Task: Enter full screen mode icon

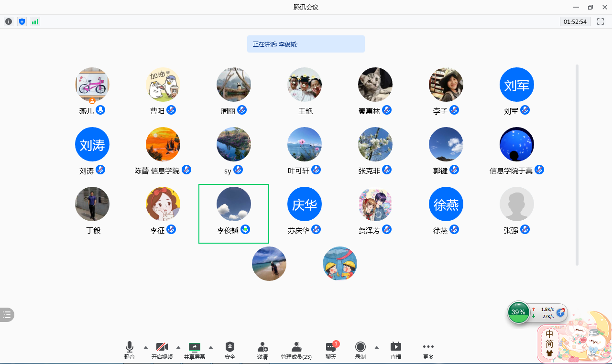Action: (x=601, y=21)
